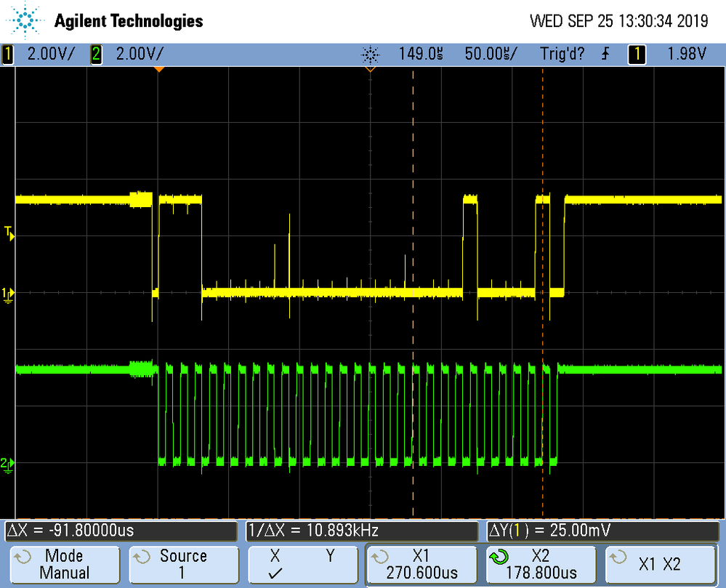Select the X2 cursor at 178.800us
Viewport: 726px width, 588px height.
(541, 565)
